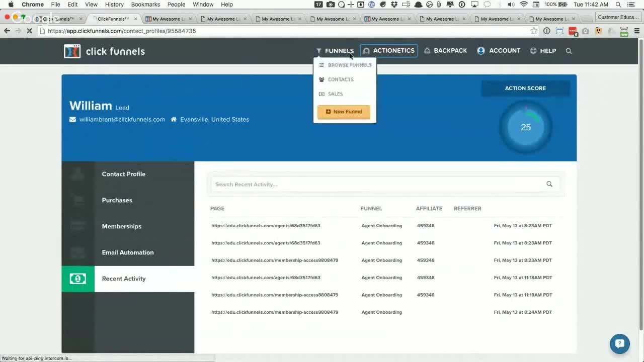The width and height of the screenshot is (644, 362).
Task: Click the Contact Profile sidebar icon
Action: [77, 174]
